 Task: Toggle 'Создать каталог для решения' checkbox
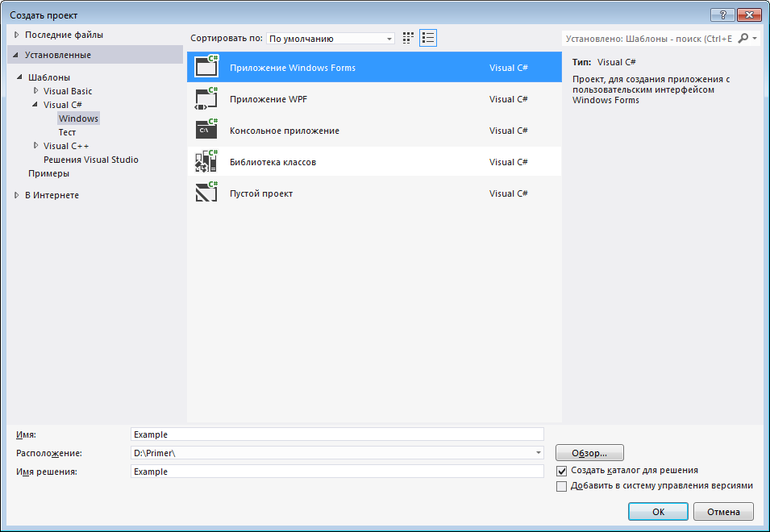(562, 472)
